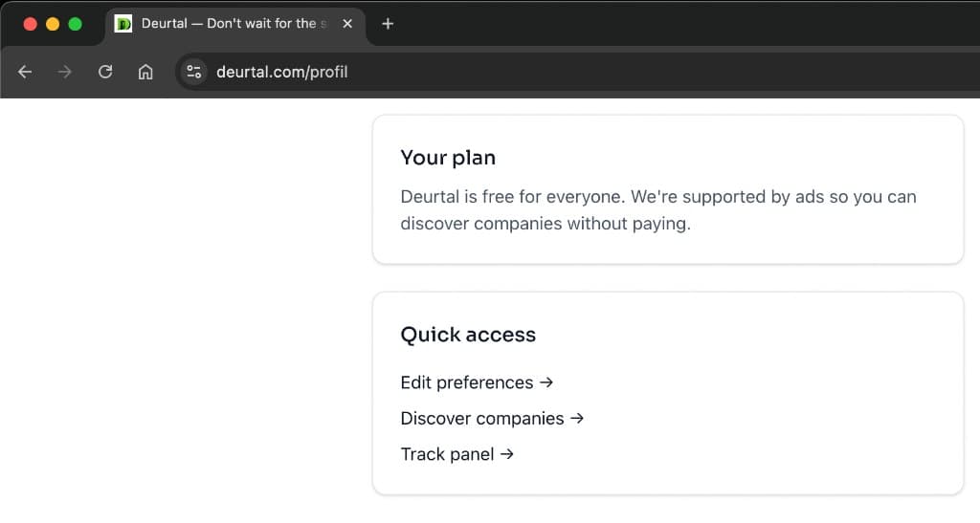The width and height of the screenshot is (980, 523).
Task: Click the browser back arrow
Action: (x=25, y=72)
